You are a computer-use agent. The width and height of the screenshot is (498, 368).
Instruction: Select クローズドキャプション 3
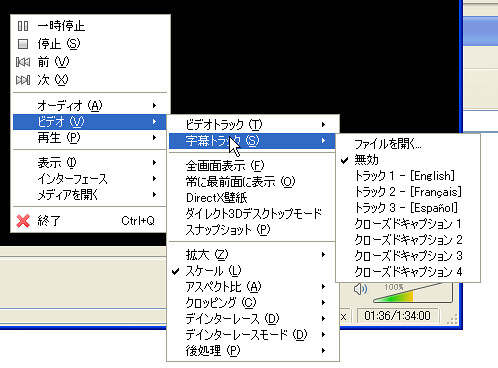(408, 256)
